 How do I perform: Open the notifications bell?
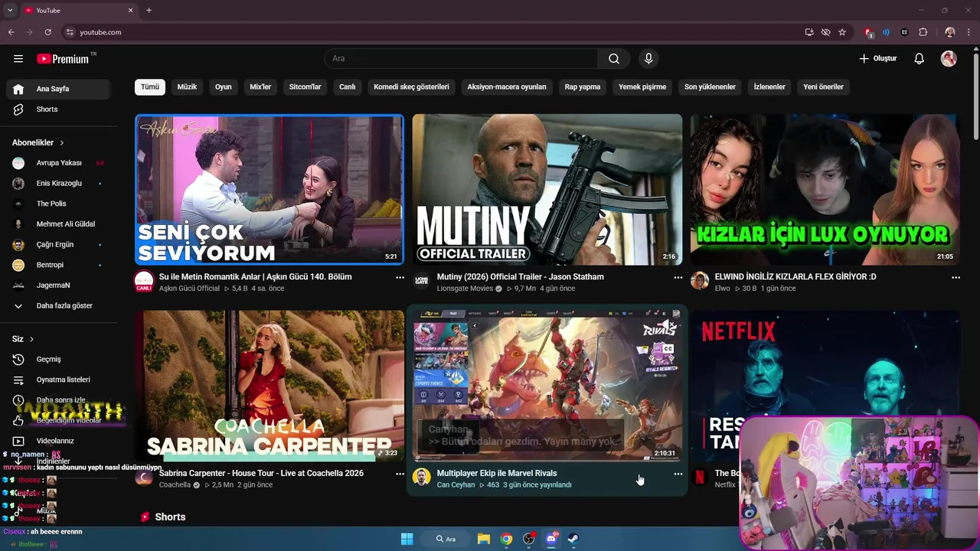pyautogui.click(x=920, y=59)
